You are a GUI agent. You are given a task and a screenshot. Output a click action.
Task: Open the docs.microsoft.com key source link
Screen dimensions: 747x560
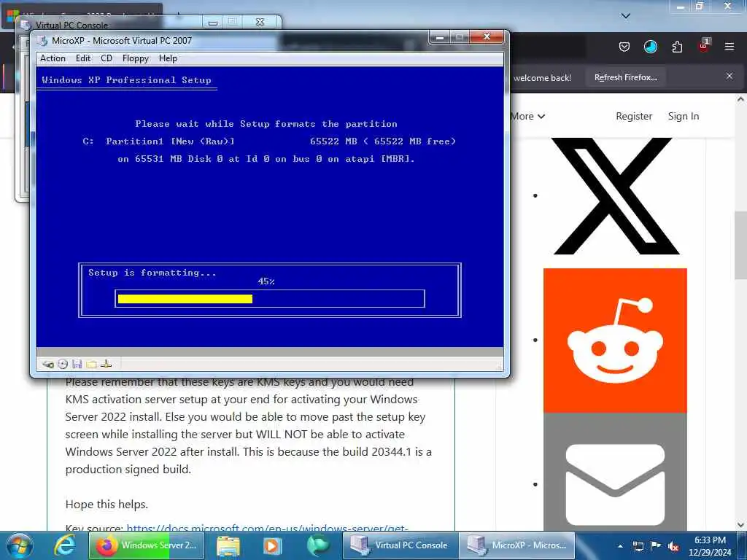tap(267, 528)
